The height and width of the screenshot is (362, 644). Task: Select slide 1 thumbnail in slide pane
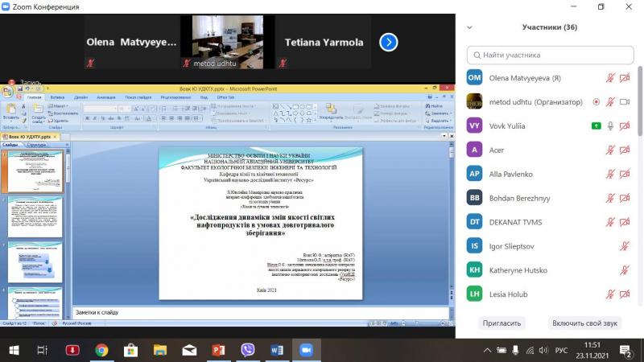[x=35, y=171]
